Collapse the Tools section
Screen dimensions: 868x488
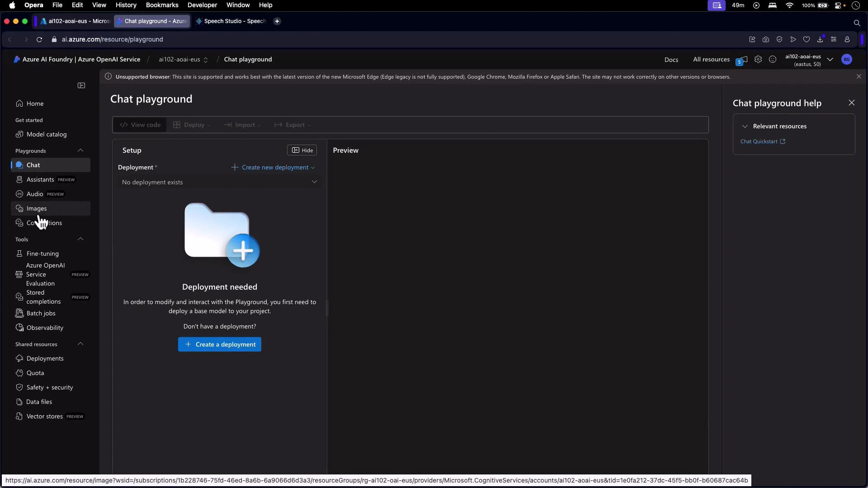click(80, 239)
